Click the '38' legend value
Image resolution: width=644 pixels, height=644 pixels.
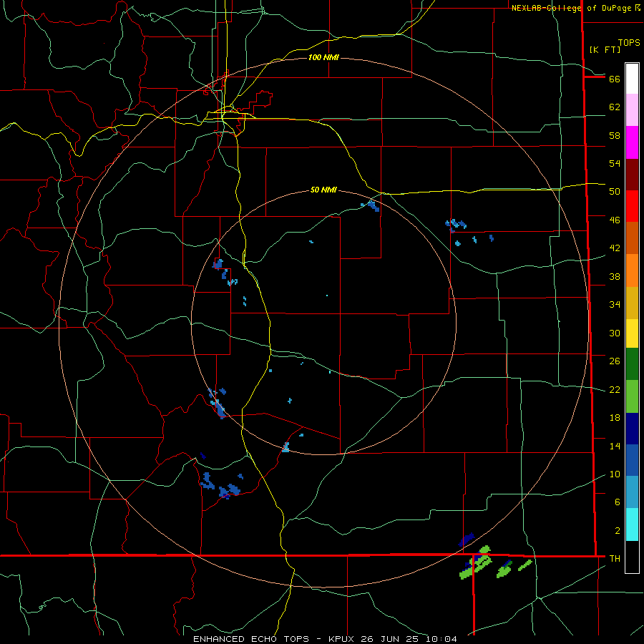tap(615, 276)
